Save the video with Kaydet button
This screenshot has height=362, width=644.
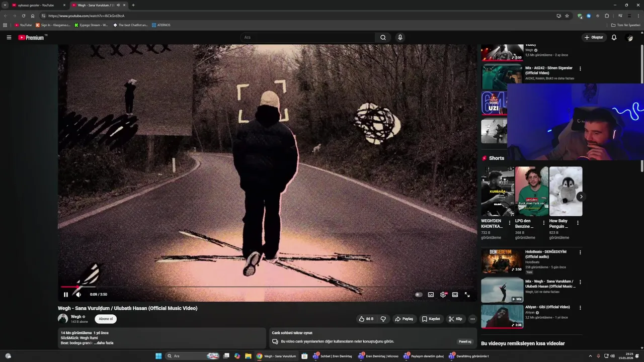coord(431,319)
